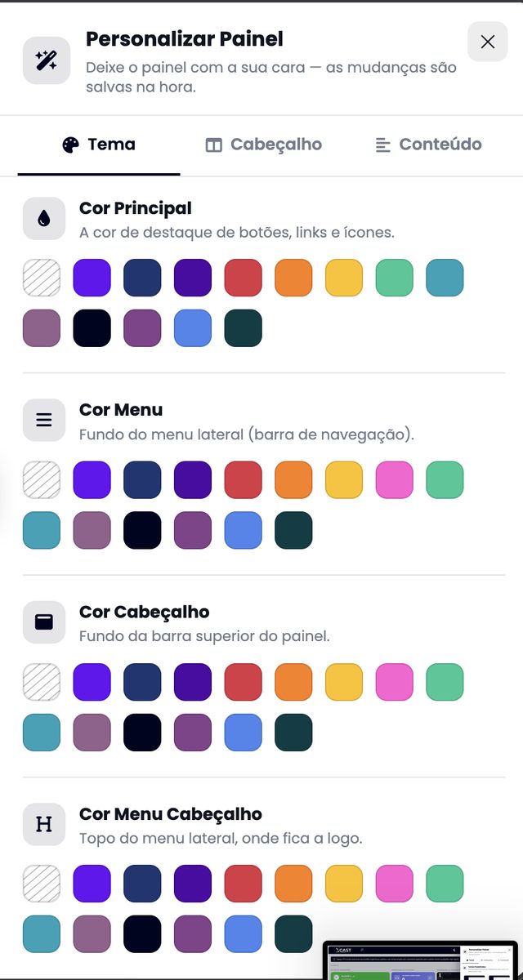
Task: Select the Tema tab
Action: [99, 145]
